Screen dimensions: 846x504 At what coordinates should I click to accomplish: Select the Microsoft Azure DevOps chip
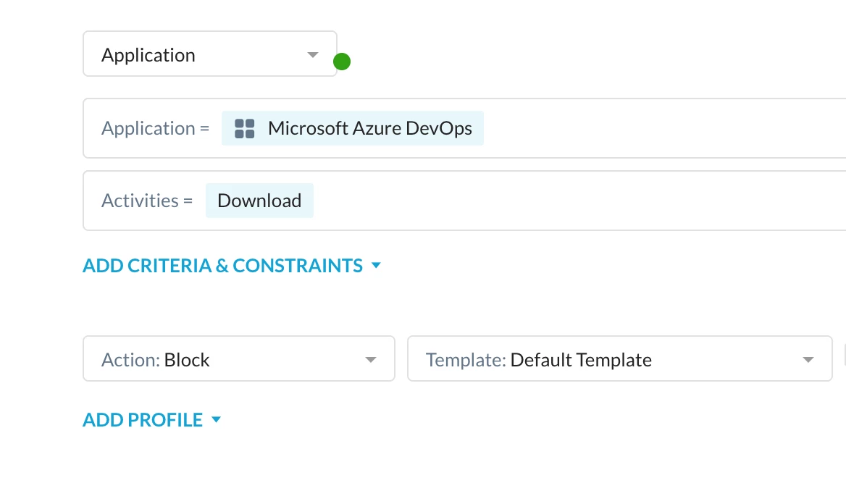[x=369, y=129]
